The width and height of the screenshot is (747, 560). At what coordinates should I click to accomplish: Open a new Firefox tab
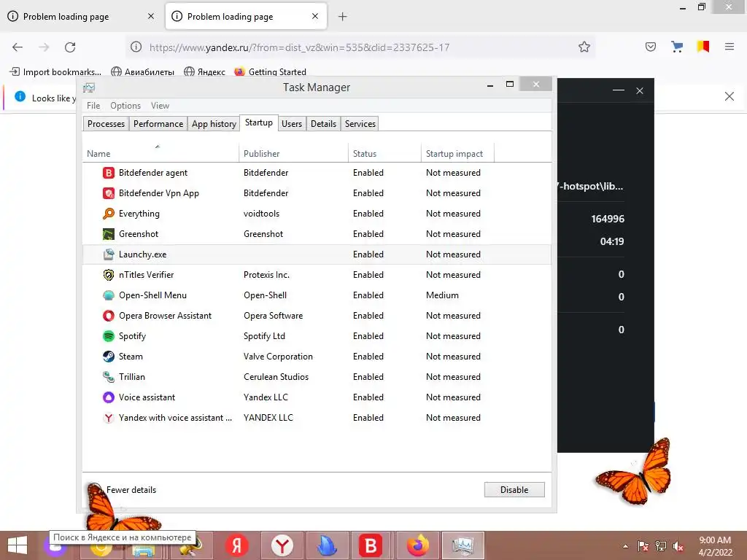[343, 17]
